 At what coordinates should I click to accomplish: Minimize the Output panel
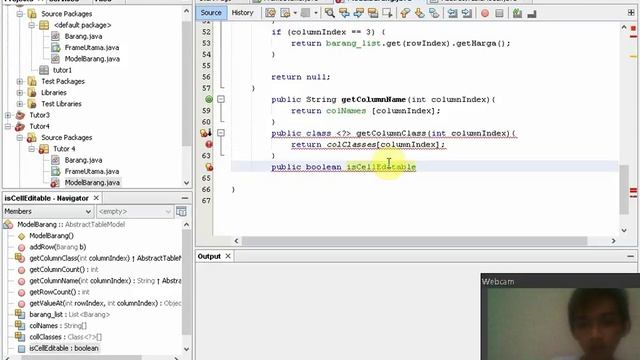tap(631, 256)
